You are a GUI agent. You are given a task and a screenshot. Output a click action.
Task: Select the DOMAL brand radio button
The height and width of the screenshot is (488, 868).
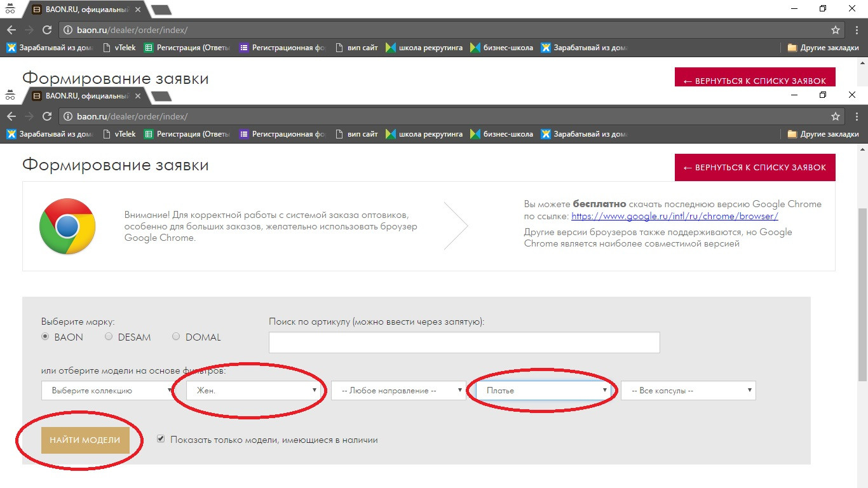pos(176,337)
